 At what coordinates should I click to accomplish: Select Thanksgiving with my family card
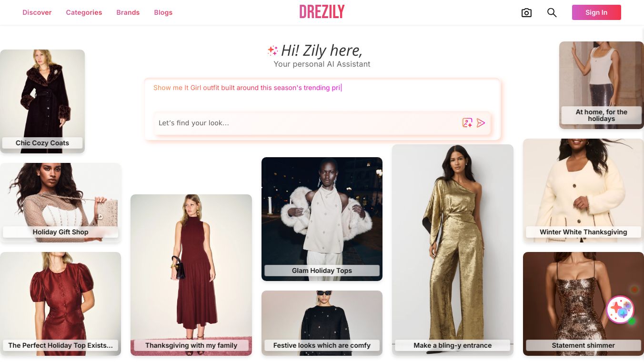pyautogui.click(x=191, y=275)
